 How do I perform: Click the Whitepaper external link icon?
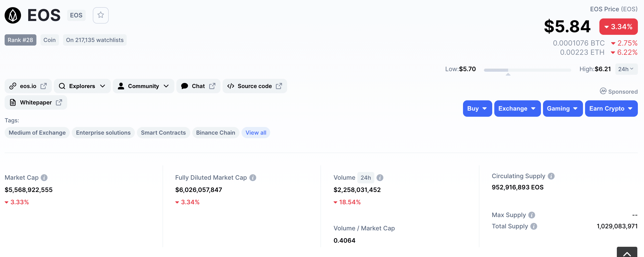coord(59,102)
